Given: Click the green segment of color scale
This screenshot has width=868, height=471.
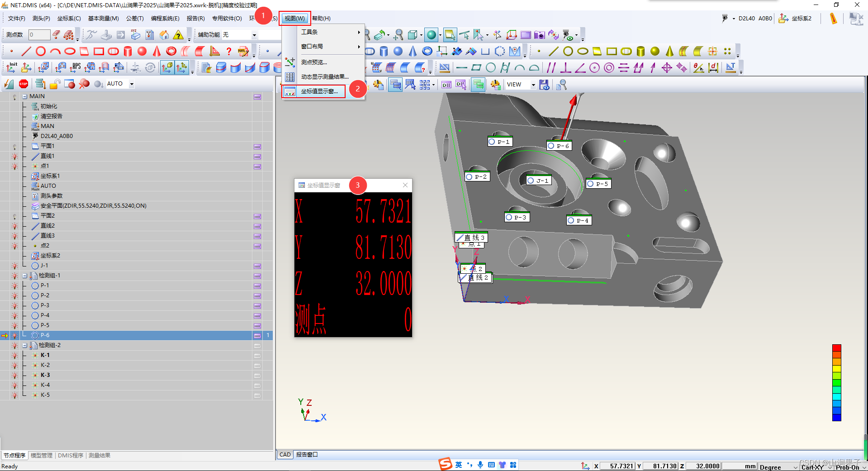Looking at the screenshot, I should pyautogui.click(x=837, y=383).
